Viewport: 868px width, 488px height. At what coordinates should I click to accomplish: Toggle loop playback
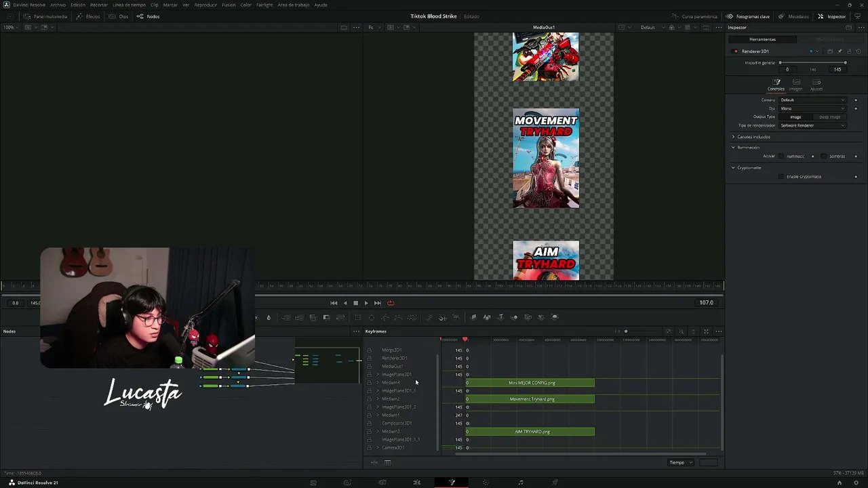click(391, 303)
